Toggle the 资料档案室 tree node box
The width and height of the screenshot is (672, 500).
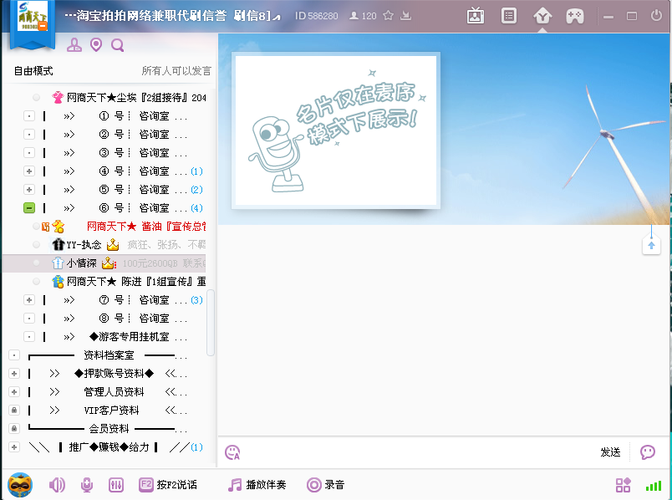[14, 355]
